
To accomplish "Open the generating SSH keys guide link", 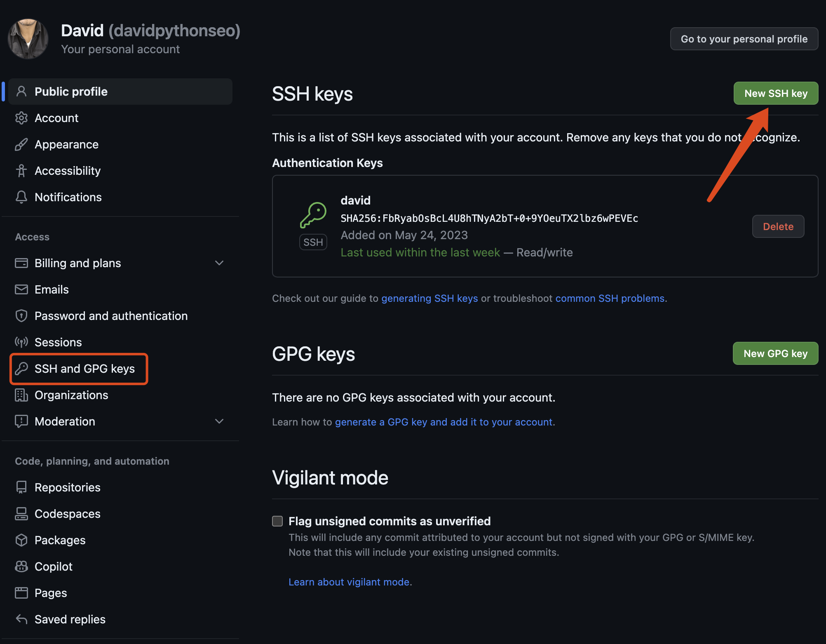I will 429,298.
